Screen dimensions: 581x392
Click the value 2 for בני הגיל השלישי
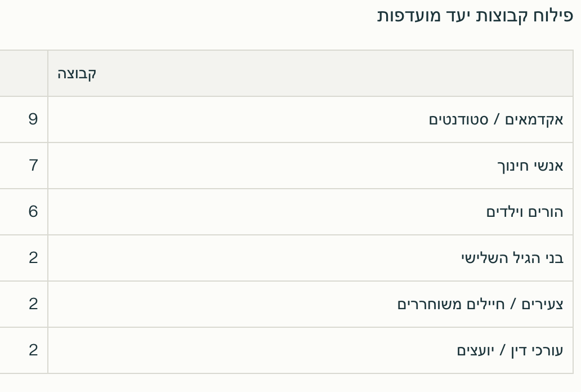[33, 257]
